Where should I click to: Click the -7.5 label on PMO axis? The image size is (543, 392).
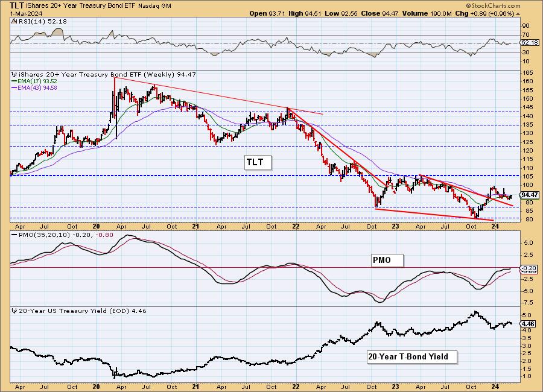[x=528, y=303]
